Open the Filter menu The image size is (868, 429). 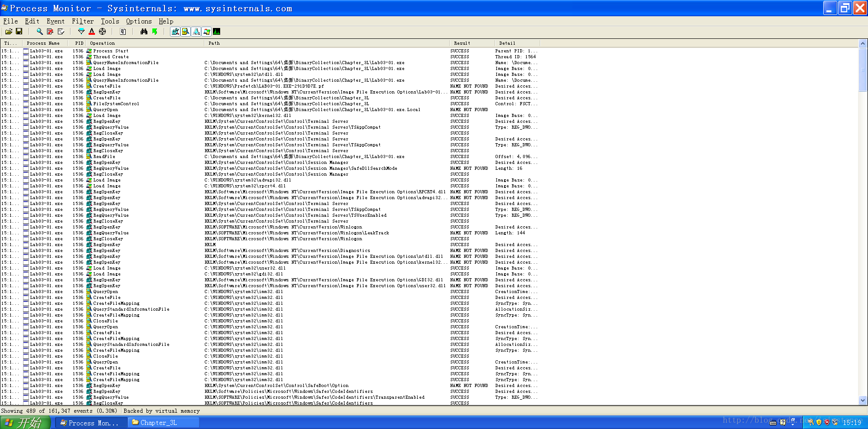pos(83,21)
